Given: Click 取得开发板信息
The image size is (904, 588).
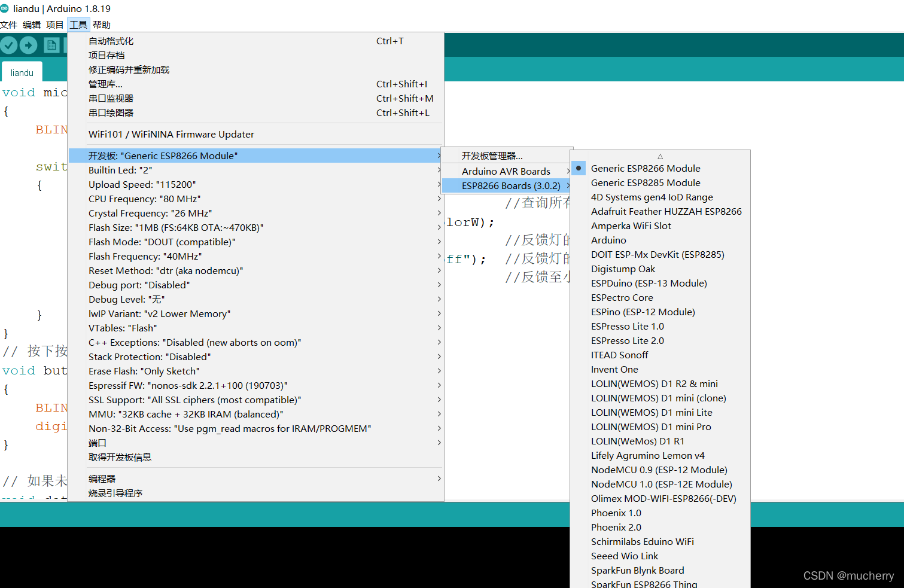Looking at the screenshot, I should [256, 457].
